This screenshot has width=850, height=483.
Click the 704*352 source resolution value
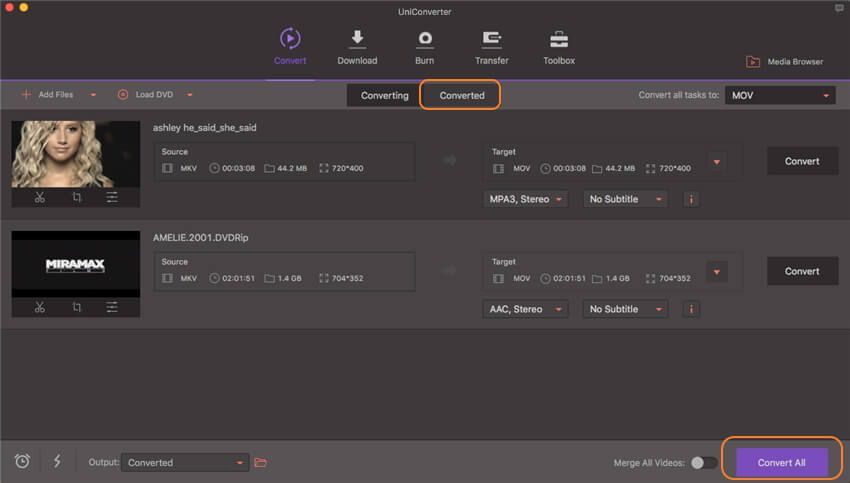(347, 278)
